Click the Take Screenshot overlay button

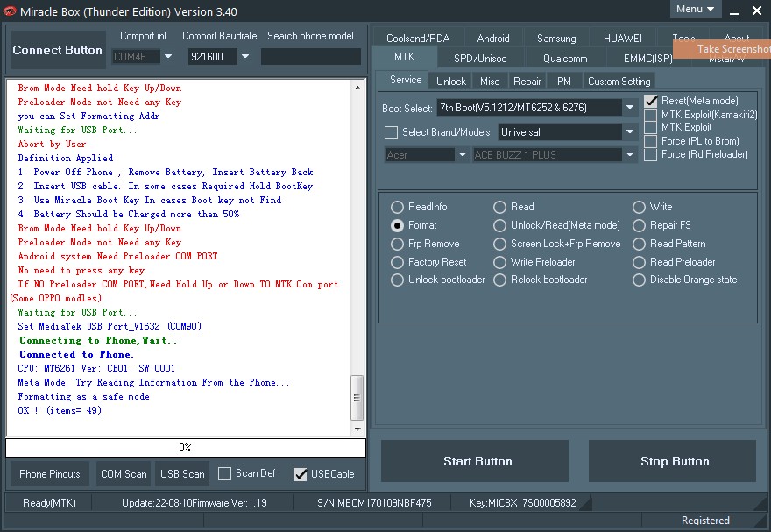tap(722, 49)
